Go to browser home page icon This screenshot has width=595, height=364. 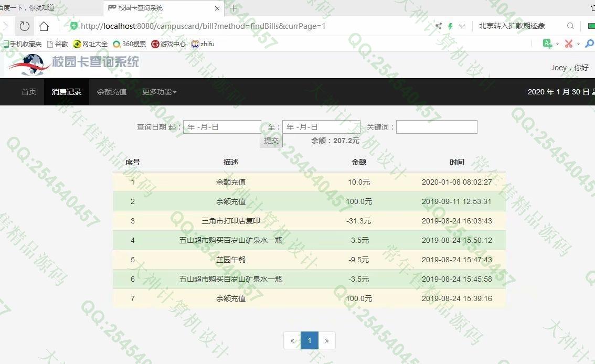pos(44,26)
